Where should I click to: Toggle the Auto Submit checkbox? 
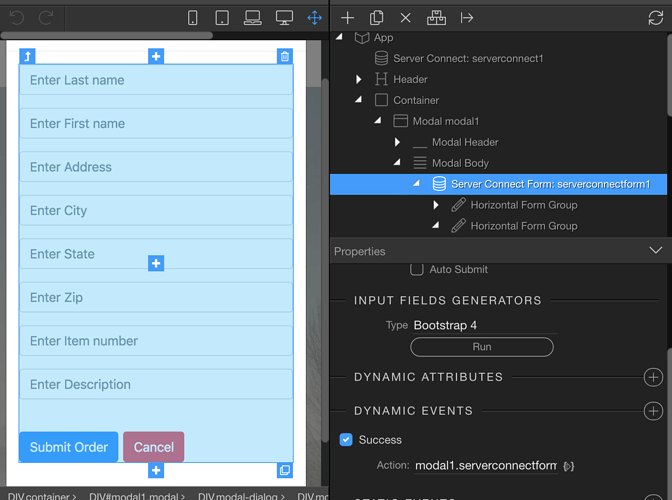[x=417, y=269]
